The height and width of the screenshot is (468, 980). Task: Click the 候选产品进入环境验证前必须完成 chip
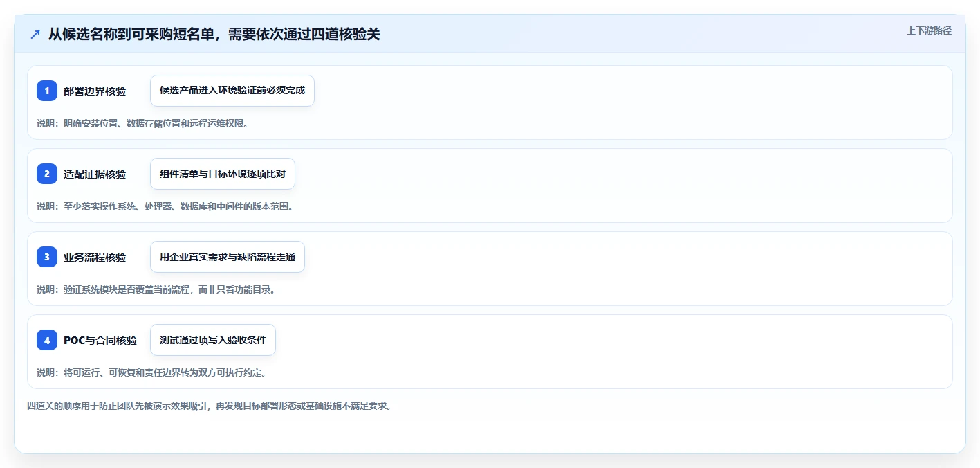[x=232, y=91]
